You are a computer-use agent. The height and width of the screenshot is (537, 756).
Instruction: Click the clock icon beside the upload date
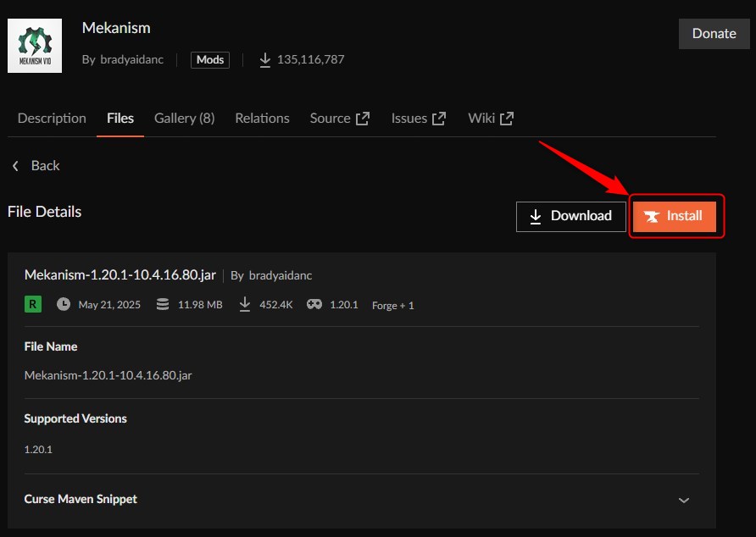click(x=64, y=304)
